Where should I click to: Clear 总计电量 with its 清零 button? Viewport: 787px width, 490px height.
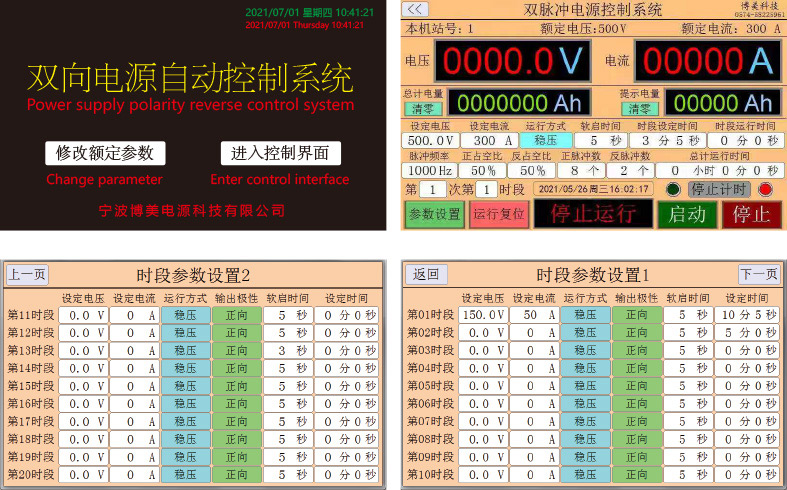click(x=423, y=108)
